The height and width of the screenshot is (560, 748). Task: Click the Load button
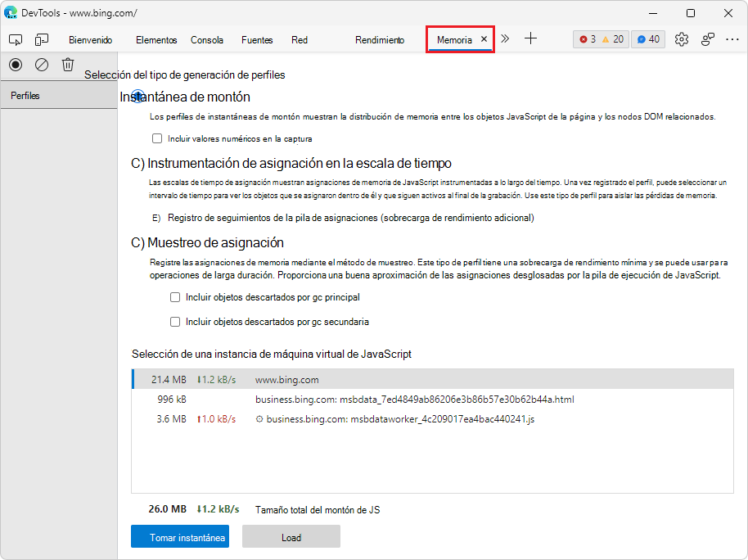[291, 536]
